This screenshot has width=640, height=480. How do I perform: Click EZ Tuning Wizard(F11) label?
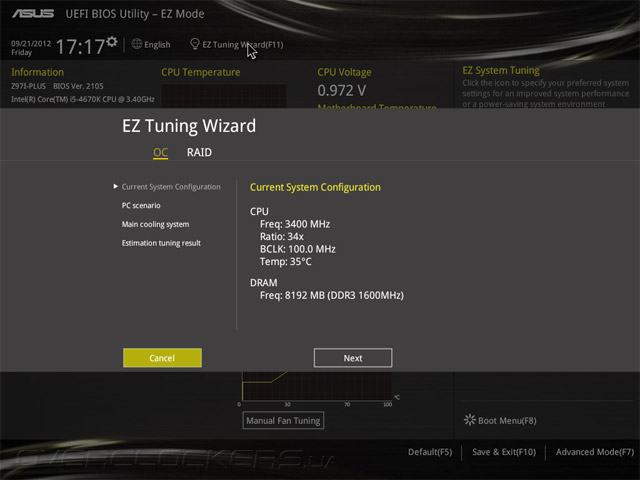242,44
